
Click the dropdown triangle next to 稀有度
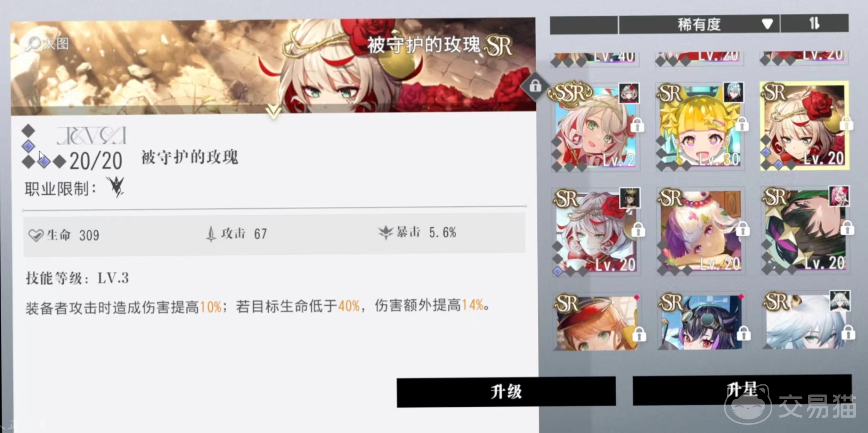[x=767, y=24]
